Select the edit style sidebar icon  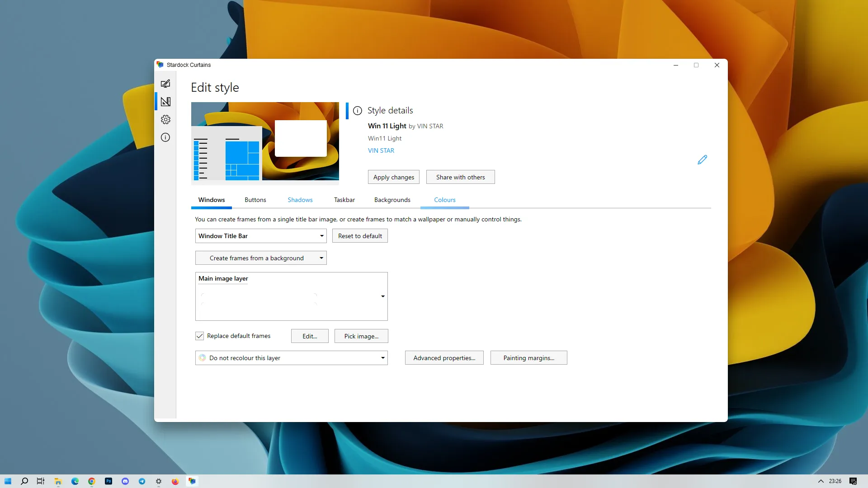[x=165, y=102]
